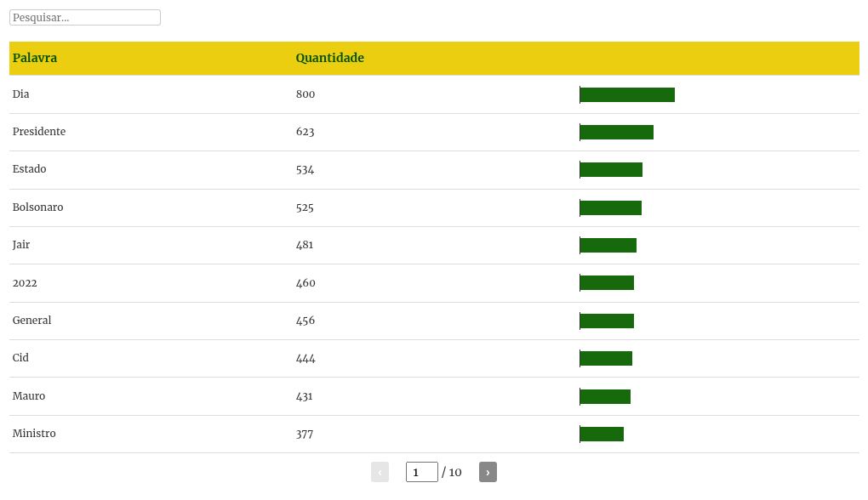Select the Estado row word
Image resolution: width=868 pixels, height=500 pixels.
click(x=30, y=169)
